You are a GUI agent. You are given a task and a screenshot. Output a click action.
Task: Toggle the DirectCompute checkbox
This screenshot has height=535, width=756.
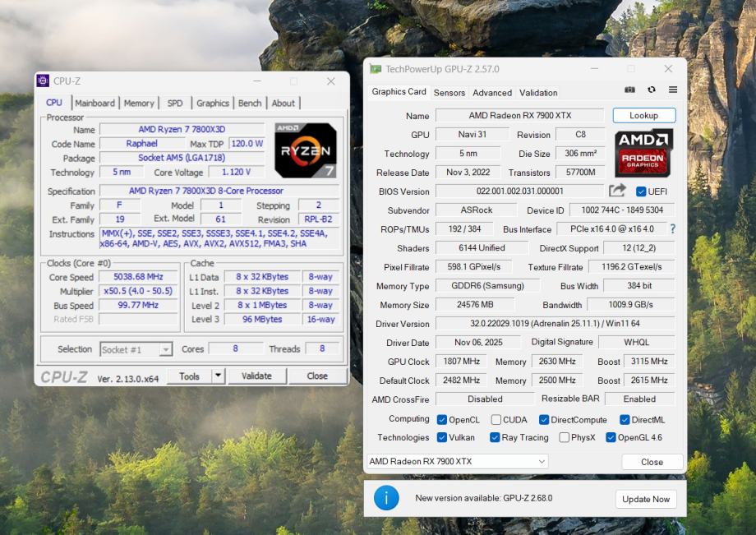pos(544,420)
